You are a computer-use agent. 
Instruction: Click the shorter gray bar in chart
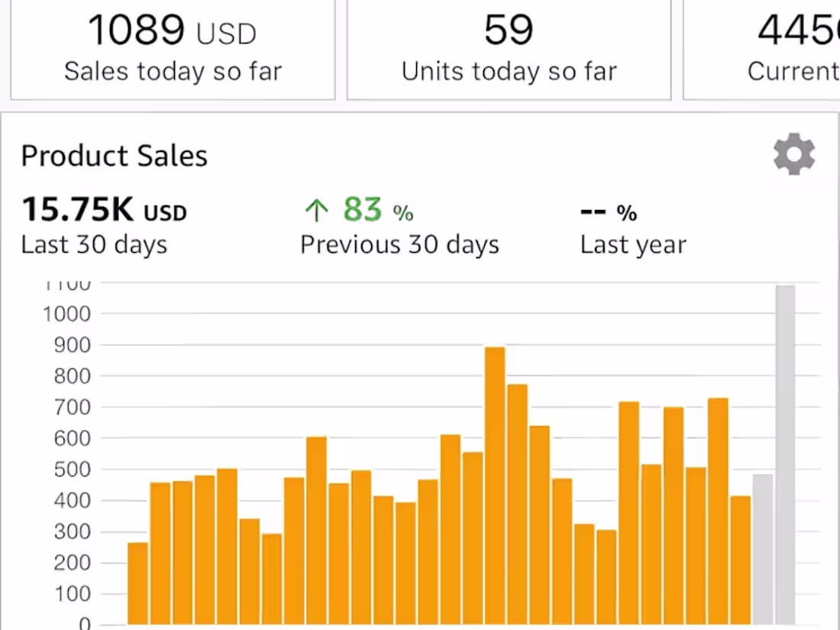(x=762, y=548)
